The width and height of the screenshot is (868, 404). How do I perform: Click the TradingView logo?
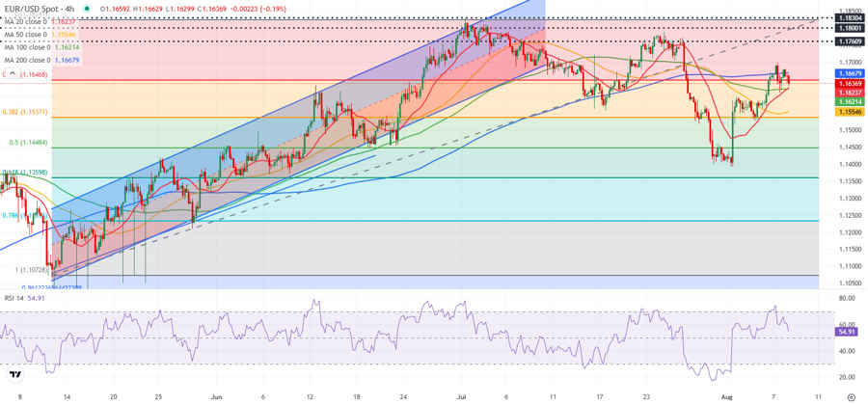[x=15, y=375]
